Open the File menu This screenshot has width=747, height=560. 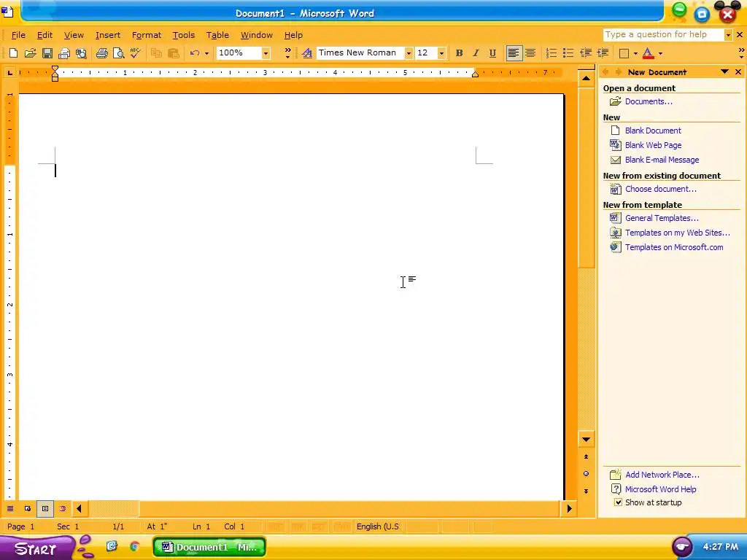pos(18,35)
